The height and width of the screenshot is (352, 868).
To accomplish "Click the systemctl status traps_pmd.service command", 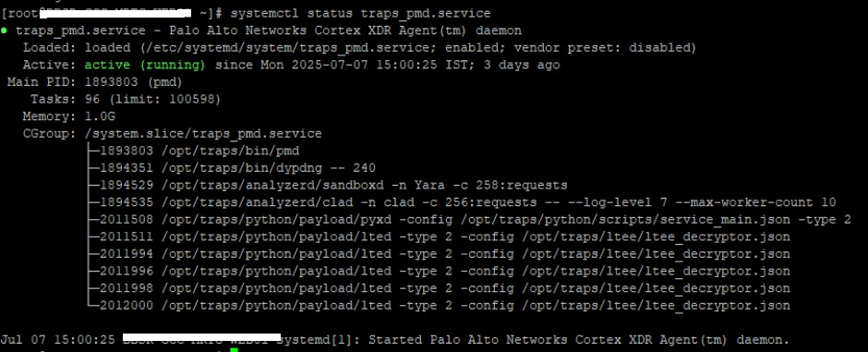I will click(360, 13).
